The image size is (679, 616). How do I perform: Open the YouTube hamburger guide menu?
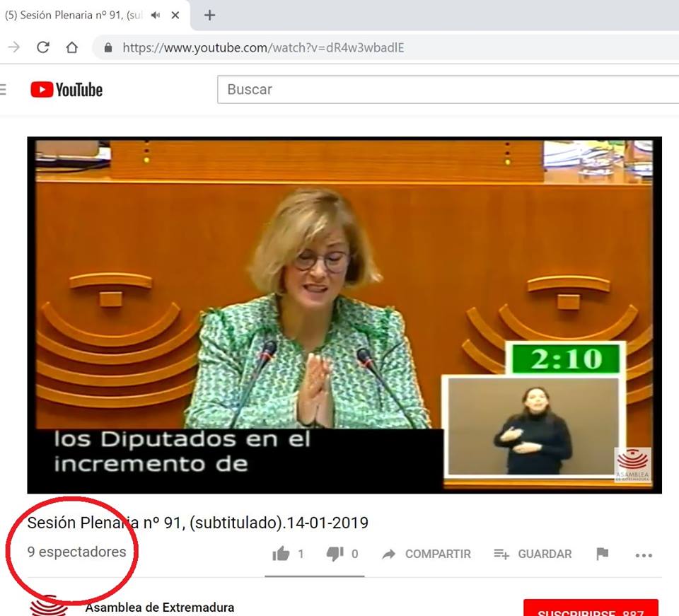click(x=3, y=90)
